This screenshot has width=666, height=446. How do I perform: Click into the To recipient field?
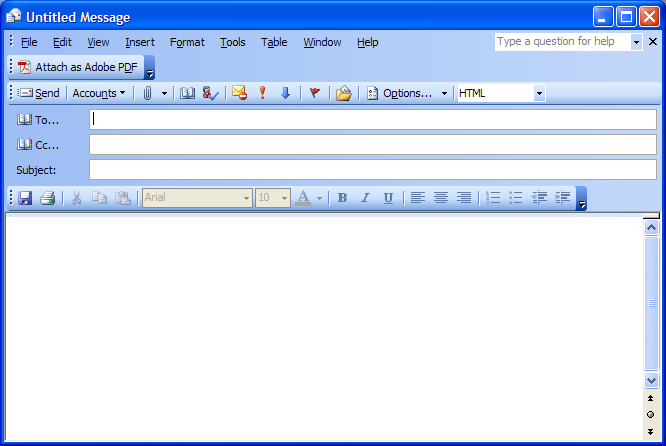point(373,119)
